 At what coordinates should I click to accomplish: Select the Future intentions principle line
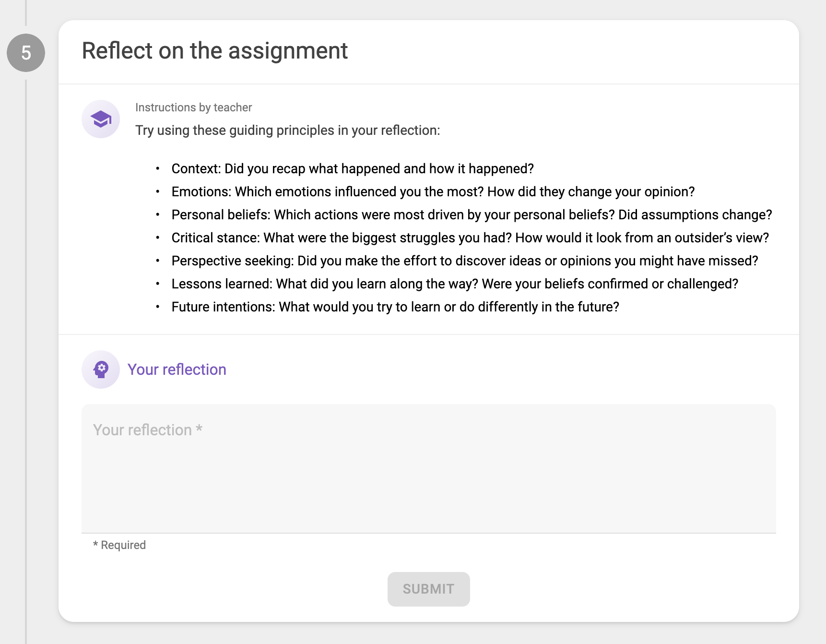[395, 307]
